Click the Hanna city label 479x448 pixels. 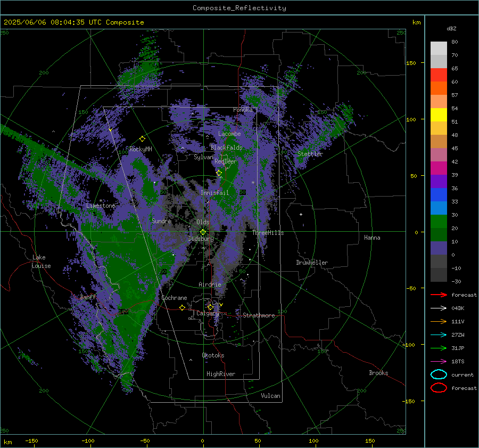(372, 238)
